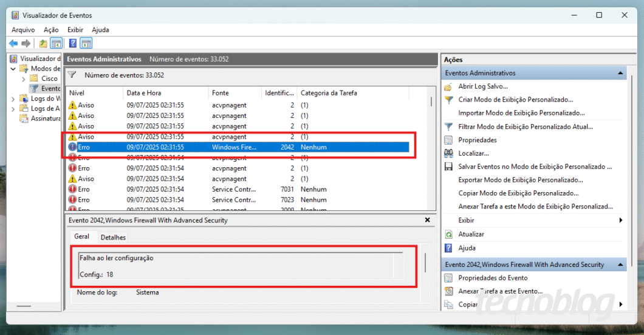The height and width of the screenshot is (335, 644).
Task: Sort by the Fonte column header
Action: (235, 93)
